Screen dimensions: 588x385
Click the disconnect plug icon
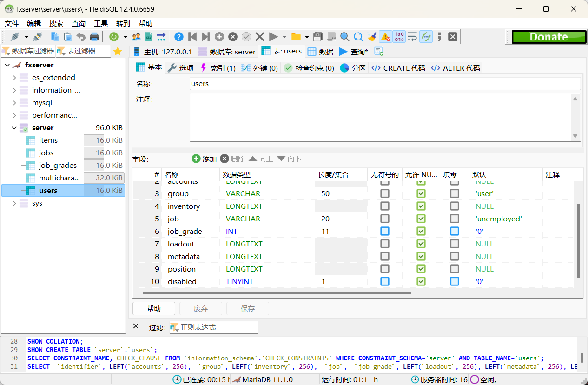coord(38,37)
